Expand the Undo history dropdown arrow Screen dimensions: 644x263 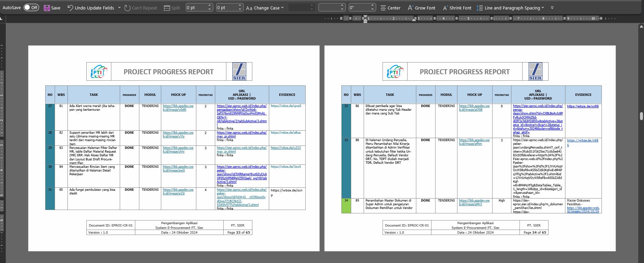coord(119,7)
